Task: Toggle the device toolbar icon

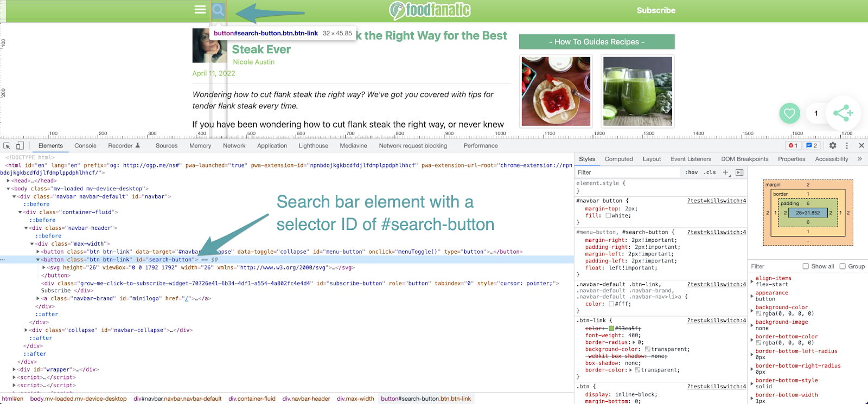Action: coord(20,146)
